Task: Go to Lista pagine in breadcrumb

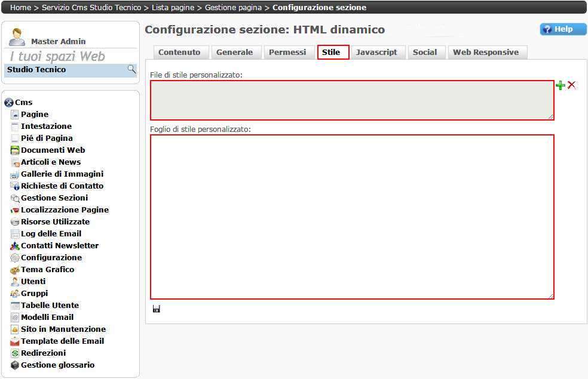Action: 173,8
